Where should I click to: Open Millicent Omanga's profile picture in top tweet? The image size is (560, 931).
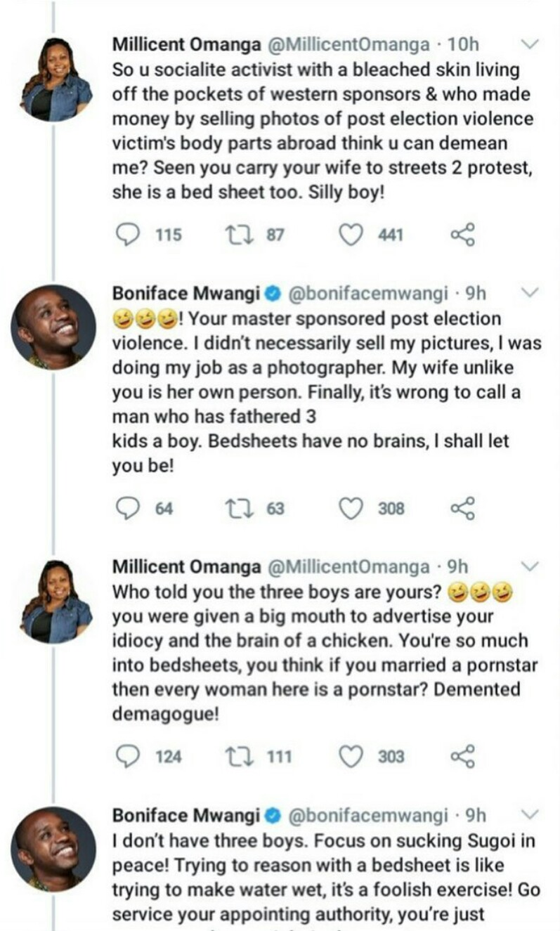click(x=56, y=79)
